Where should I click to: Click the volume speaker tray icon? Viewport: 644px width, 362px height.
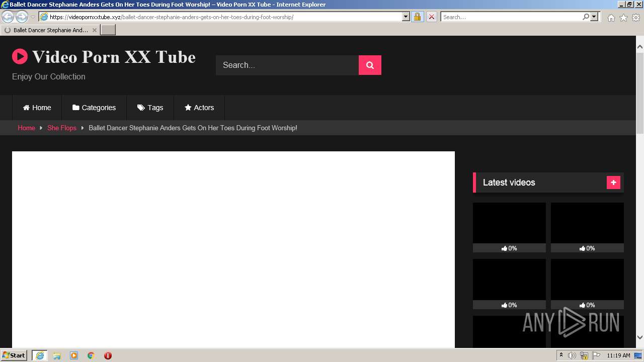(572, 355)
